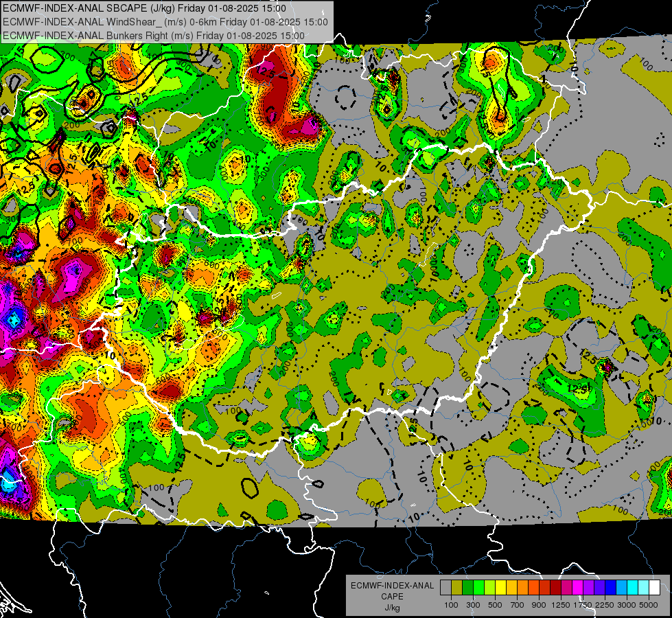Click the white legend swatch above 5000
Viewport: 672px width, 618px height.
click(x=655, y=587)
